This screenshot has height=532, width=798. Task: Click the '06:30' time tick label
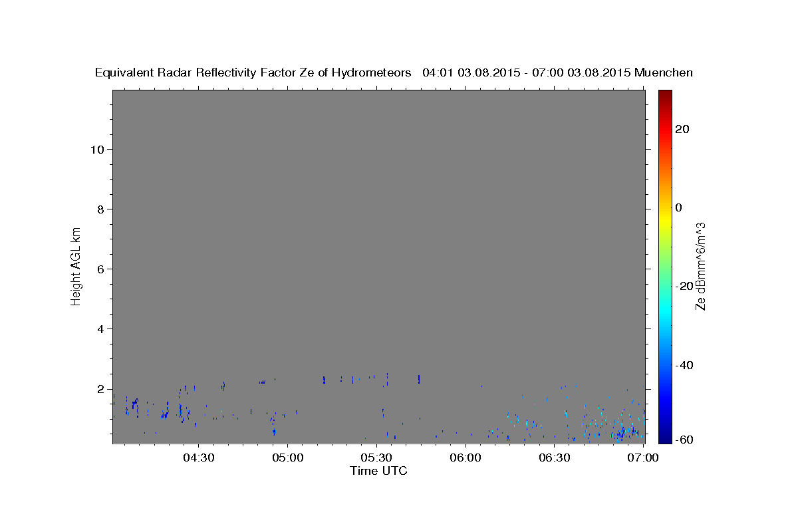pos(555,458)
